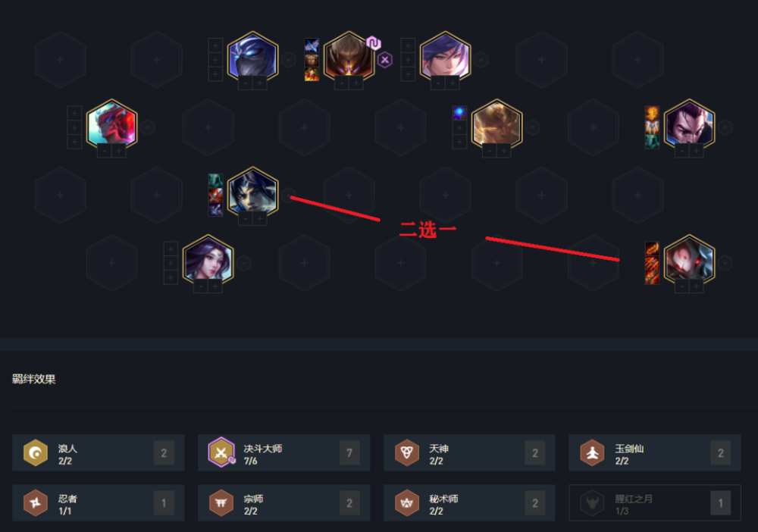Select the purple-haired female champion portrait
Screen dimensions: 758x532
(208, 259)
